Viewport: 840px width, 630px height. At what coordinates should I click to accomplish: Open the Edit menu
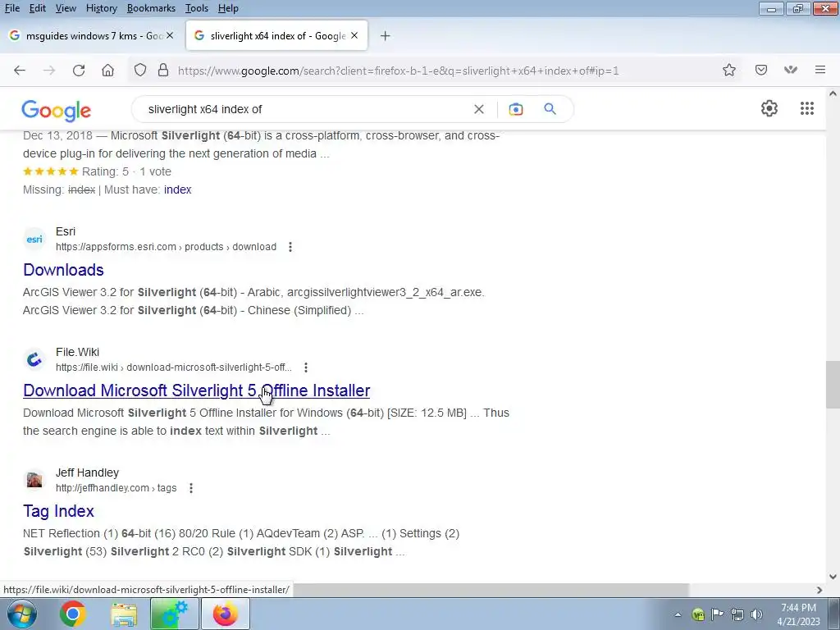pos(38,8)
